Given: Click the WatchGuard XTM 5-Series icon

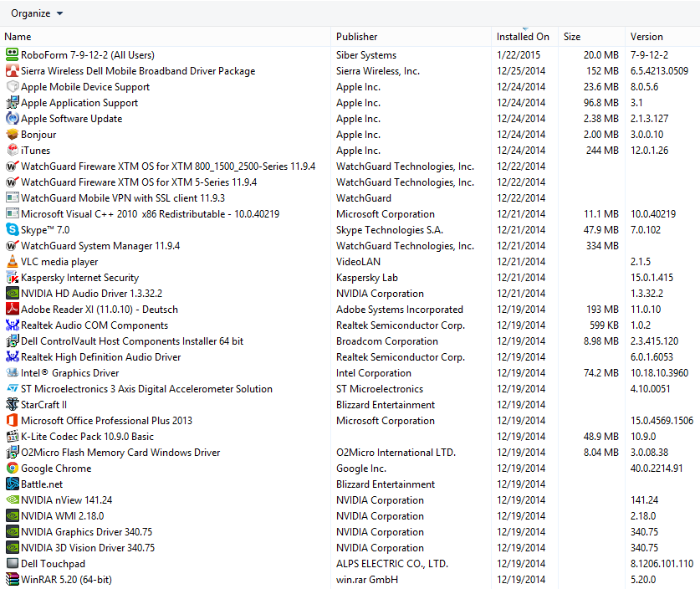Looking at the screenshot, I should point(12,182).
